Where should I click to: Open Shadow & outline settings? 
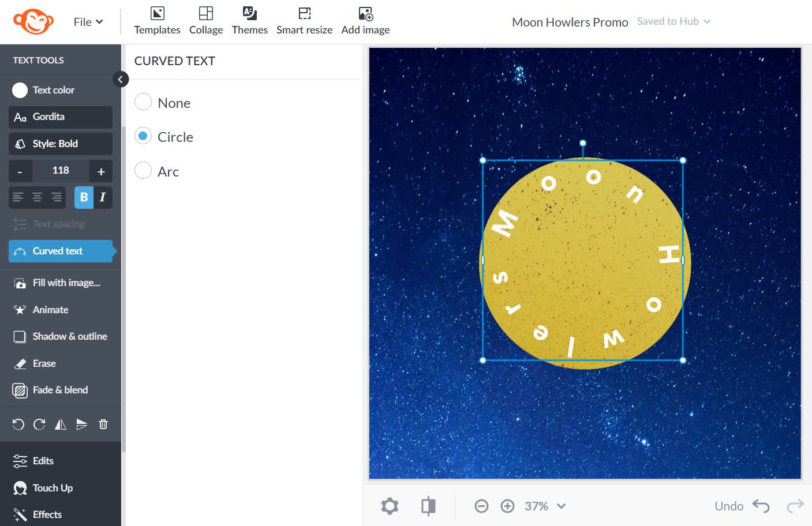(x=61, y=336)
